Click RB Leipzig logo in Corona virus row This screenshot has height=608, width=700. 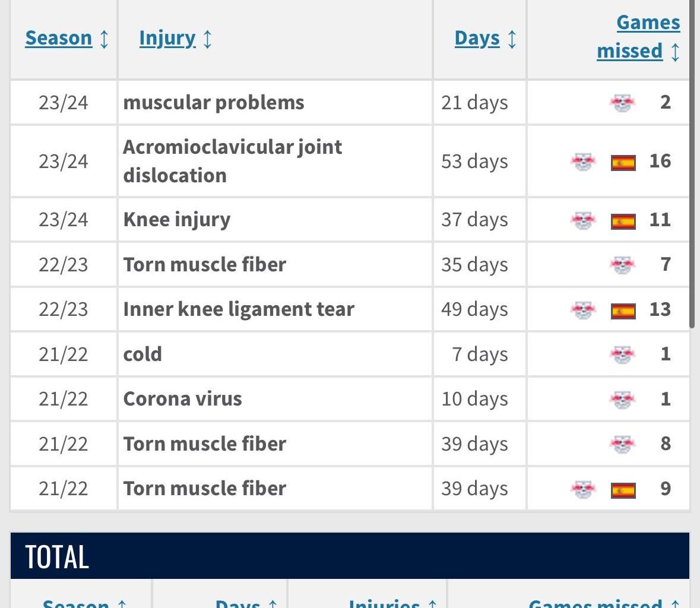pos(622,400)
